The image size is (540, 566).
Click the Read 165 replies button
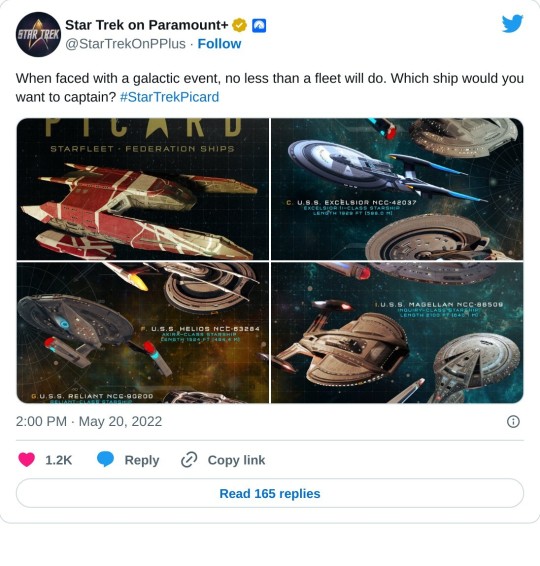270,493
